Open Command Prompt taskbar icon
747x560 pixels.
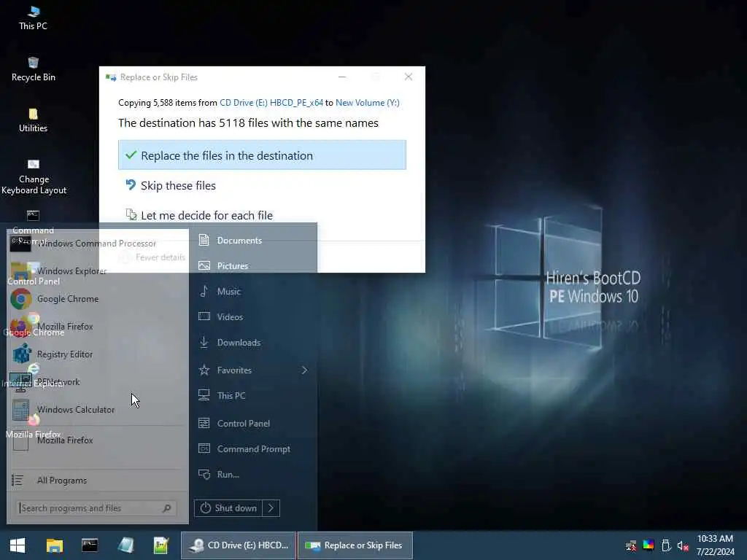[x=90, y=545]
